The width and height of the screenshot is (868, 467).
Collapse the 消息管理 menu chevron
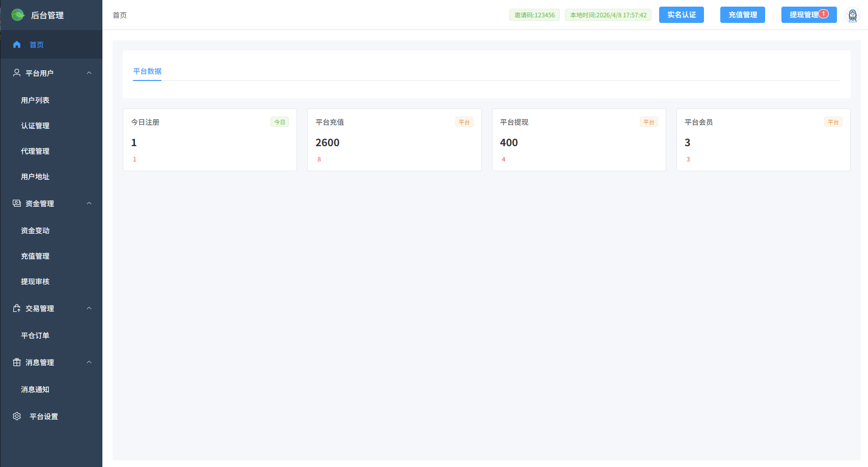click(x=89, y=362)
